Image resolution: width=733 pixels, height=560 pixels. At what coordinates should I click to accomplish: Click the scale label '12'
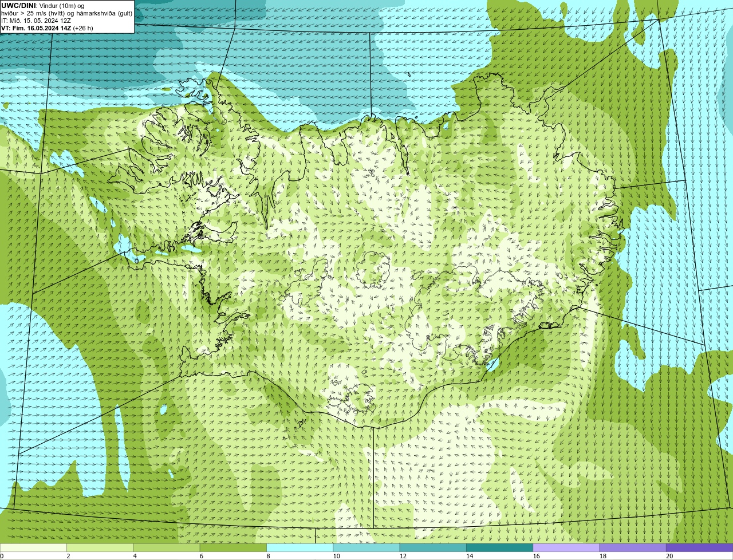(x=403, y=556)
